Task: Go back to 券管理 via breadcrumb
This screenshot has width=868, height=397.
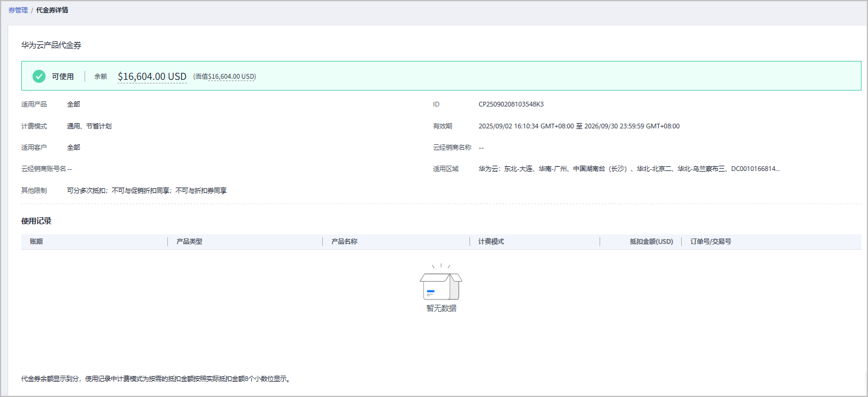Action: click(x=18, y=10)
